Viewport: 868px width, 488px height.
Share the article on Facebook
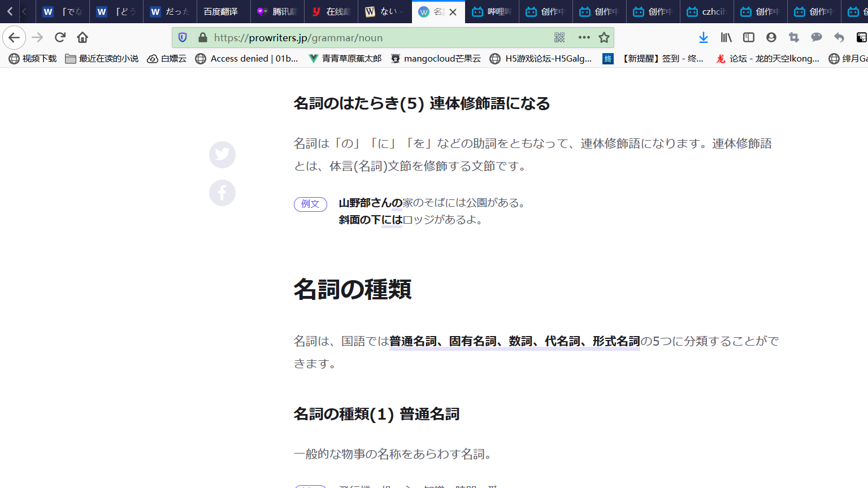pyautogui.click(x=223, y=193)
